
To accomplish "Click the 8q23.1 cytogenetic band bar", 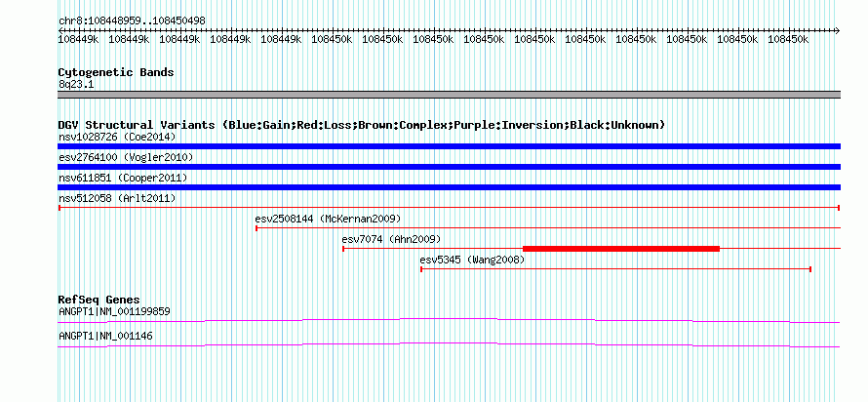I will (449, 95).
